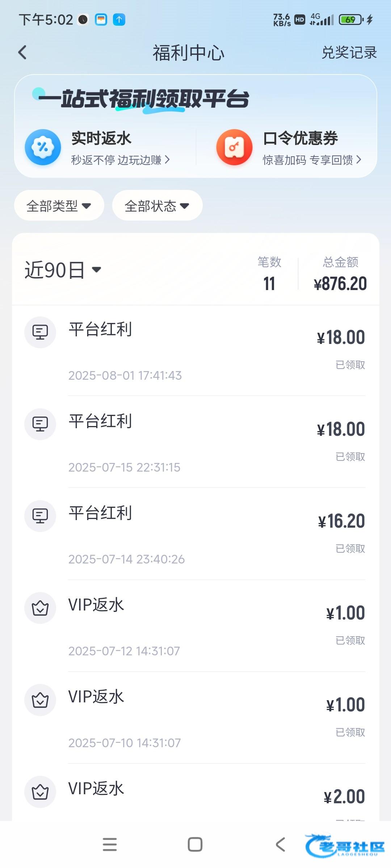
Task: Tap the back arrow in the header
Action: pos(22,52)
